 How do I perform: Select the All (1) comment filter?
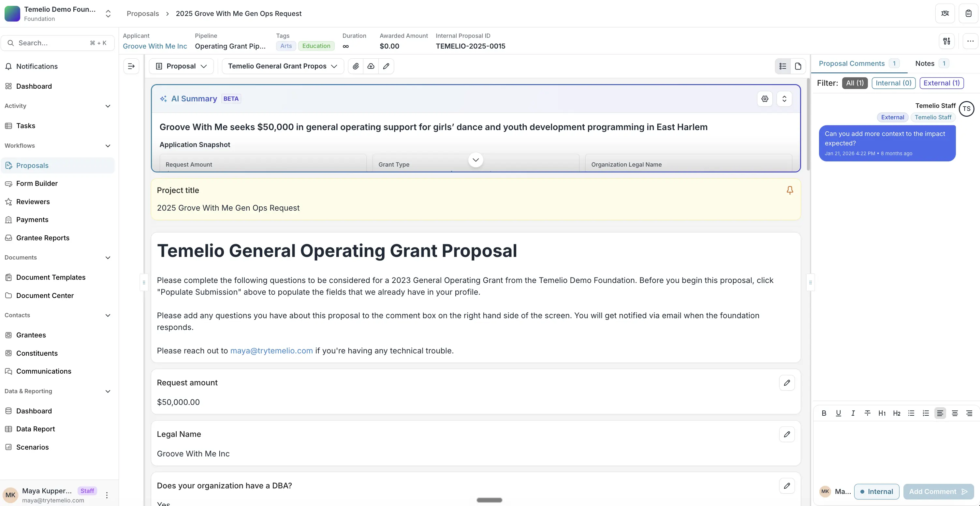click(855, 83)
